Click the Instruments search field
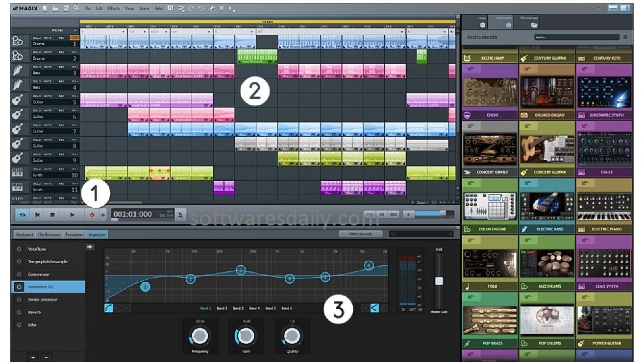The height and width of the screenshot is (362, 644). [x=576, y=37]
